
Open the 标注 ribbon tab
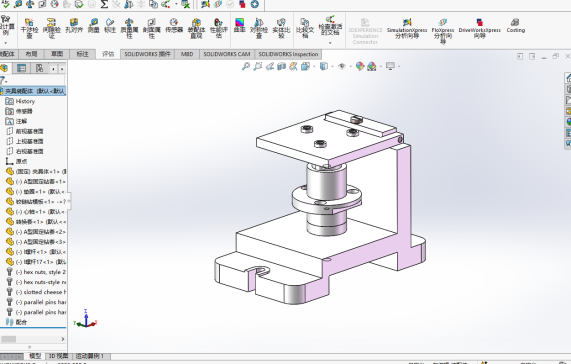(82, 54)
